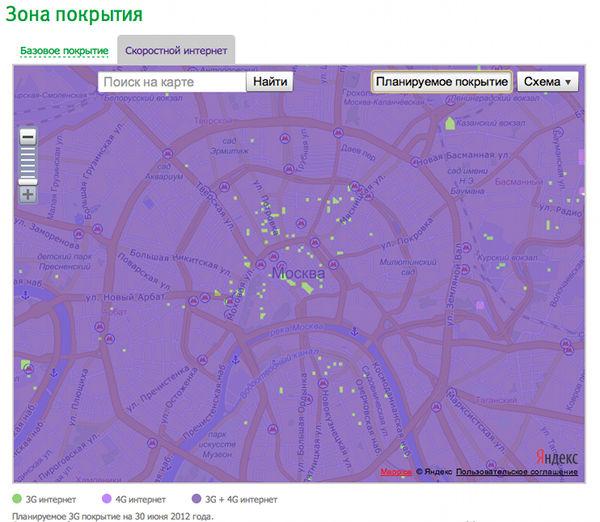Click the ул. Покровка street label
600x522 pixels.
click(x=408, y=233)
